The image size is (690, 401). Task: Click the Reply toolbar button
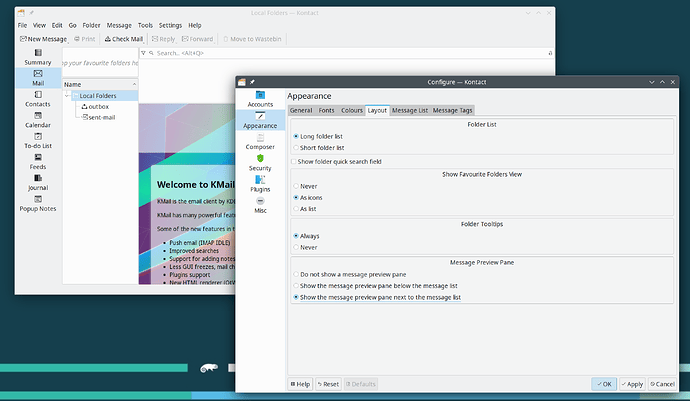click(x=163, y=39)
